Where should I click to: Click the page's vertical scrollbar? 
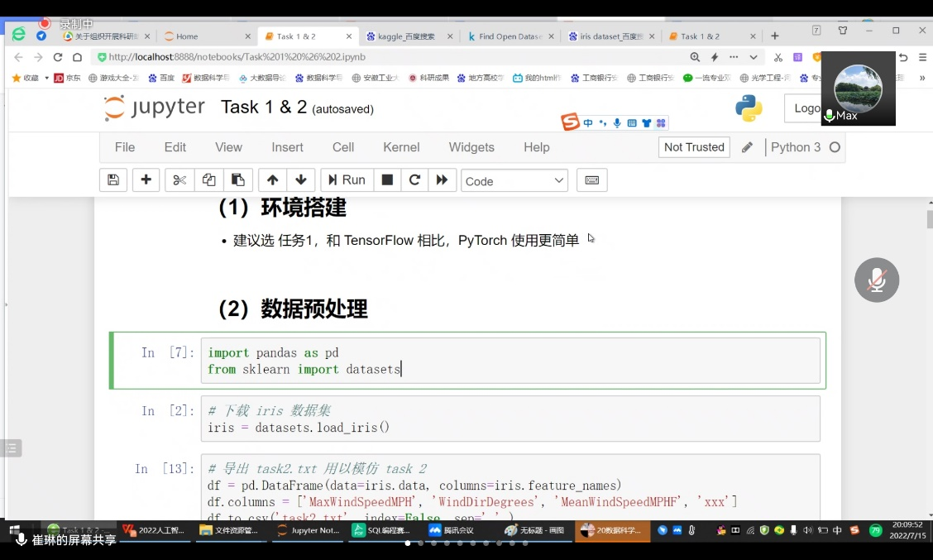click(929, 220)
